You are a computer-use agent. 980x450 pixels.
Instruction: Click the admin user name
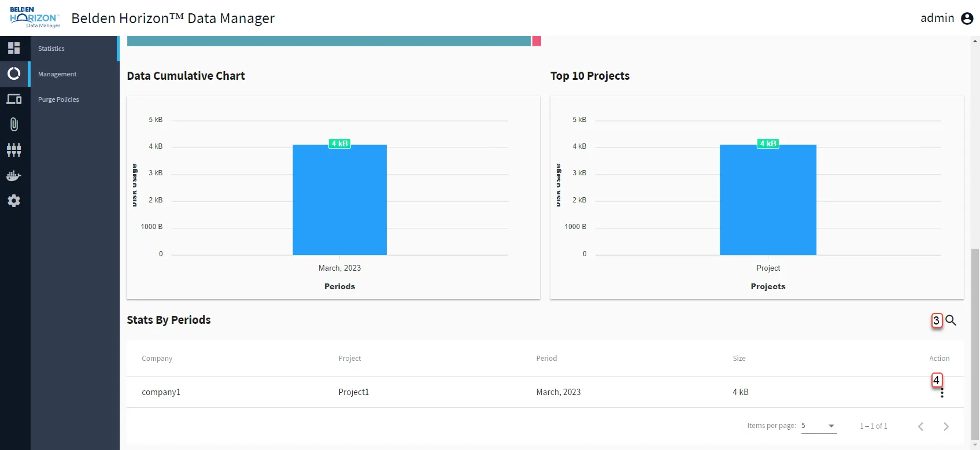(937, 18)
